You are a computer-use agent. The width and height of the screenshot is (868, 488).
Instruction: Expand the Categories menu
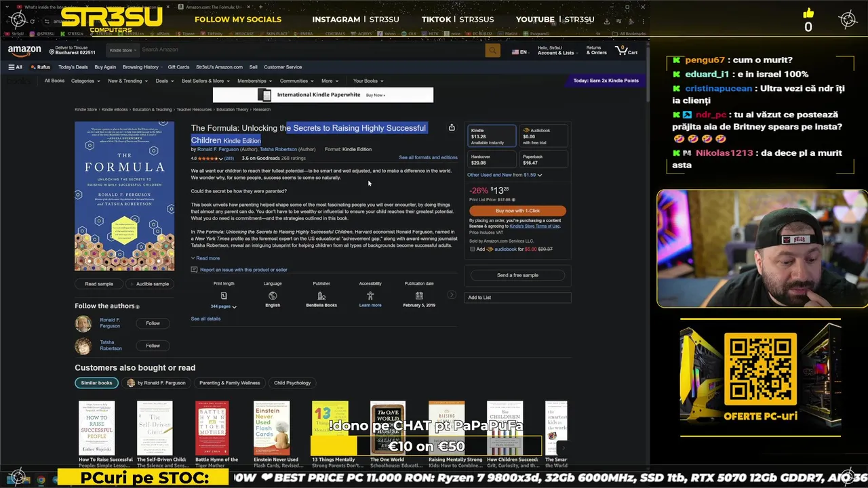click(85, 81)
